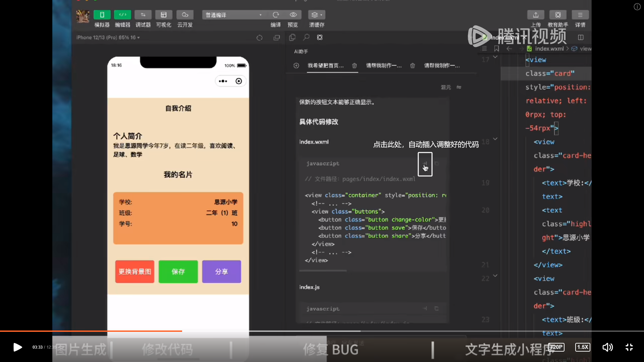Delete the 我希望把首页... chat
The image size is (644, 362).
click(x=355, y=66)
